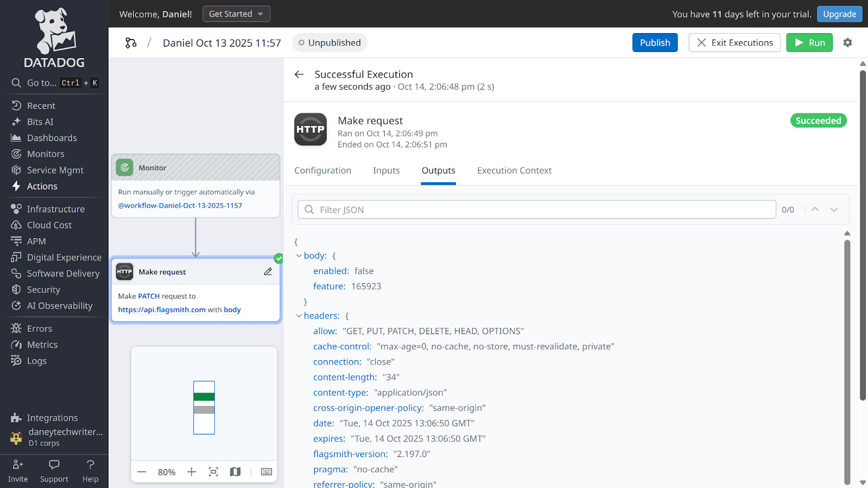Viewport: 868px width, 488px height.
Task: Click the APM sidebar icon
Action: click(16, 241)
